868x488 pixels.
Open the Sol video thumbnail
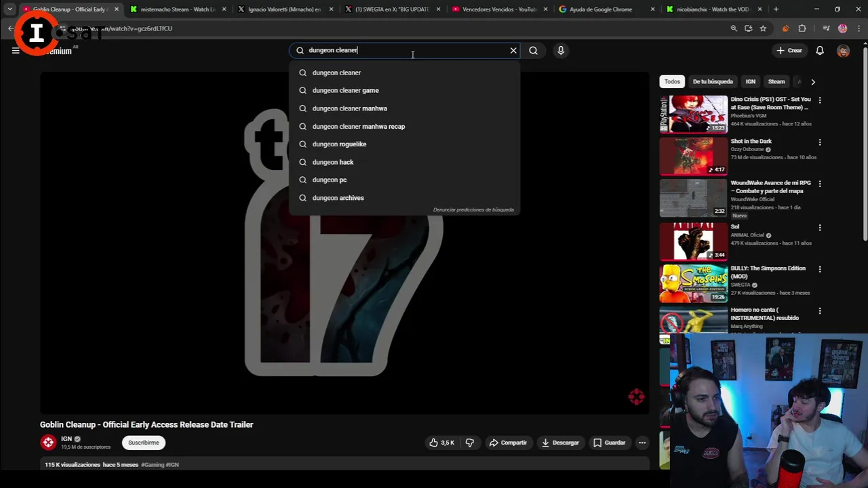pos(693,241)
